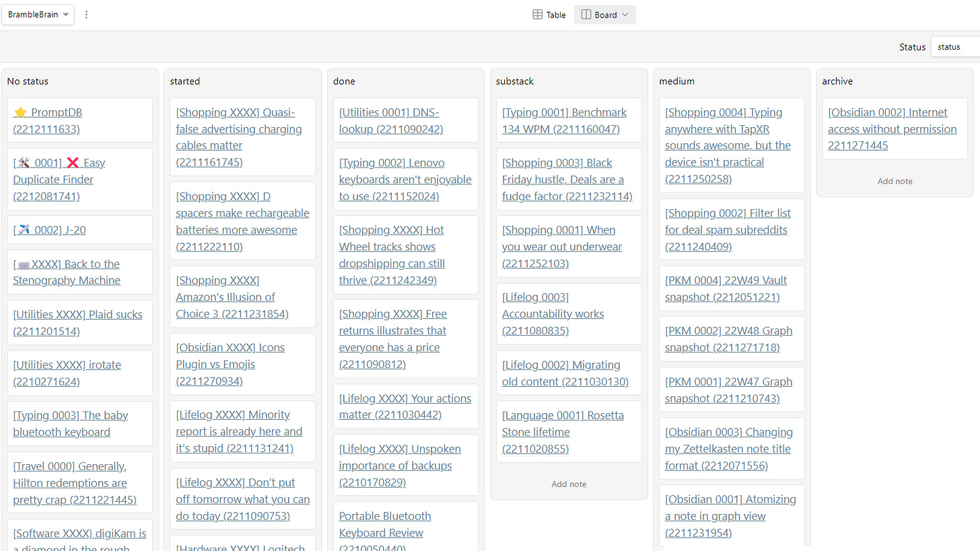Open the three-dot options menu beside BrambleBrain
The width and height of the screenshot is (980, 551).
click(86, 14)
